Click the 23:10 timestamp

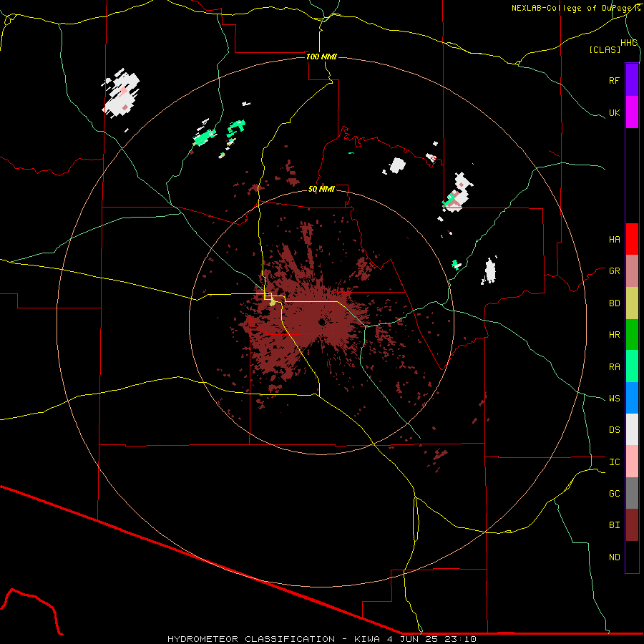click(x=460, y=639)
